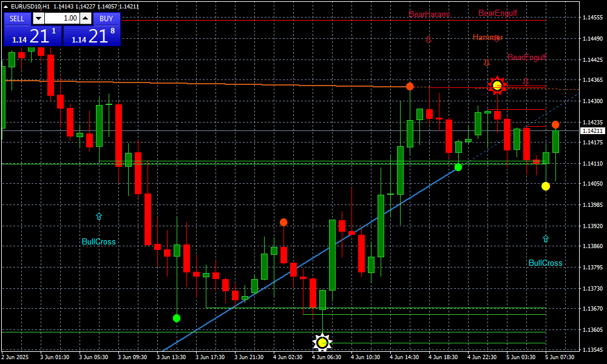This screenshot has height=364, width=607.
Task: Click the 1.00 lot volume field
Action: (x=62, y=18)
